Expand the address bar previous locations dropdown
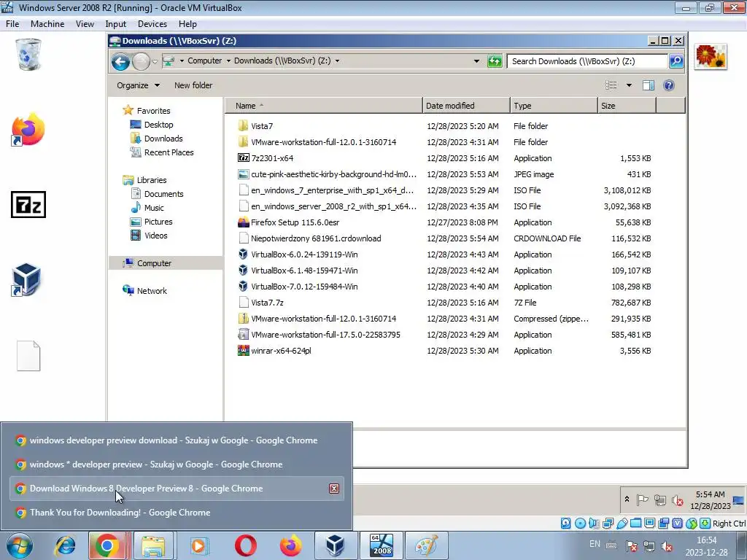The height and width of the screenshot is (560, 747). 476,61
